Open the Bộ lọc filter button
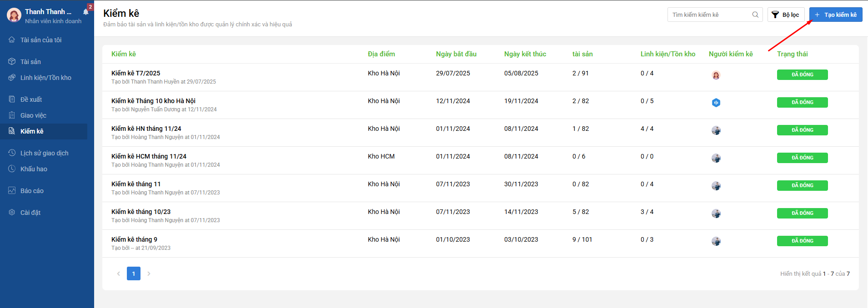Viewport: 868px width, 308px height. 786,15
